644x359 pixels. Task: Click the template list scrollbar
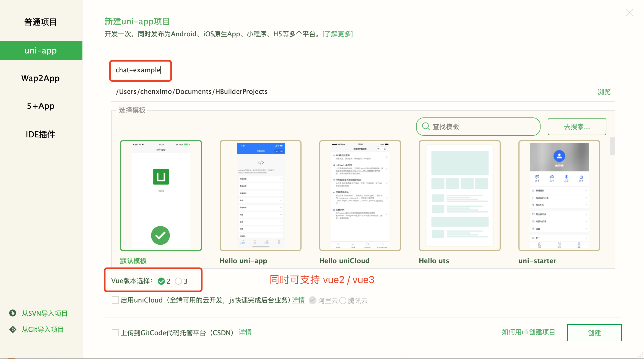click(x=612, y=146)
